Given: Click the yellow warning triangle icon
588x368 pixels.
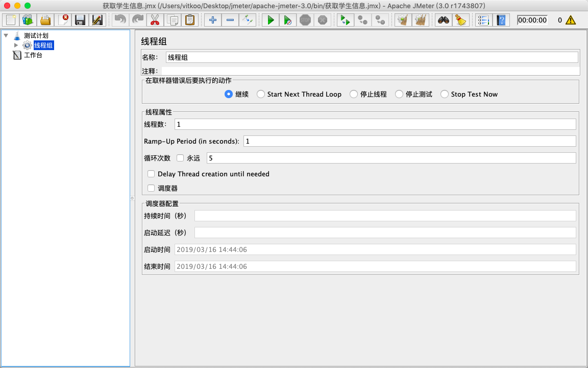Looking at the screenshot, I should click(570, 20).
